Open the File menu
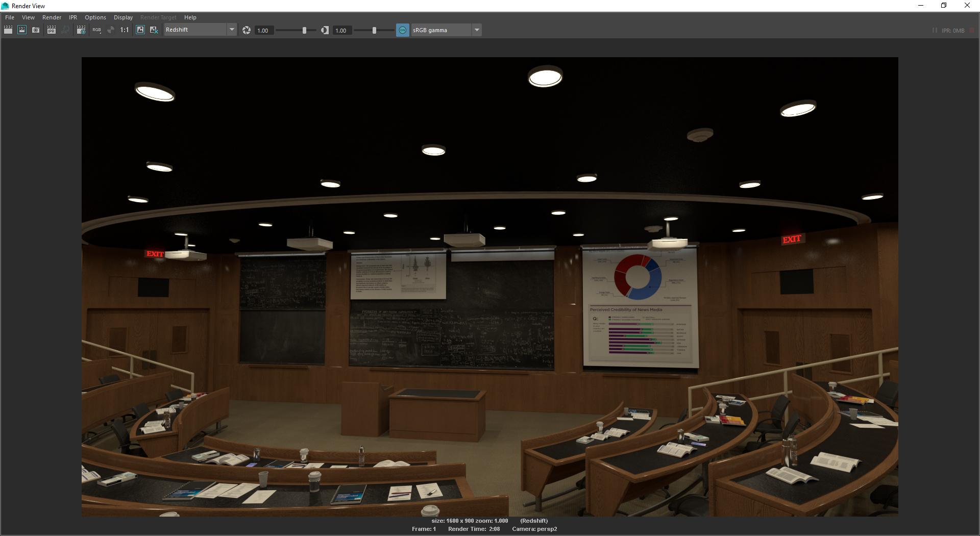Image resolution: width=980 pixels, height=536 pixels. 10,17
